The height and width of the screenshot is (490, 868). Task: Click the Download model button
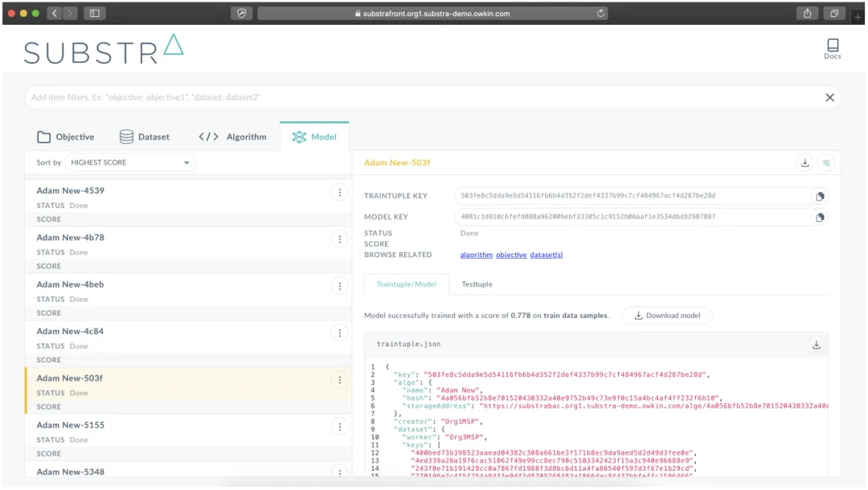click(667, 316)
